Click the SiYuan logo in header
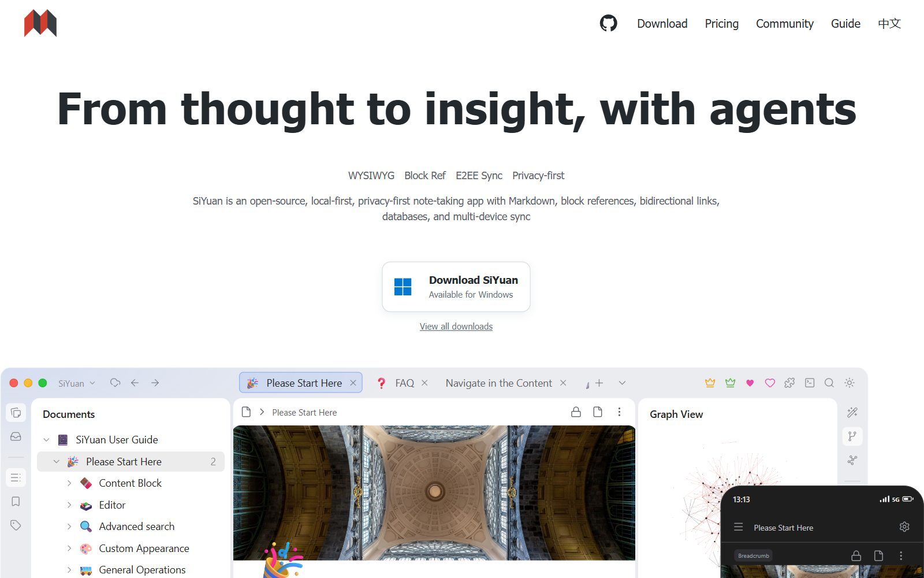 coord(40,23)
